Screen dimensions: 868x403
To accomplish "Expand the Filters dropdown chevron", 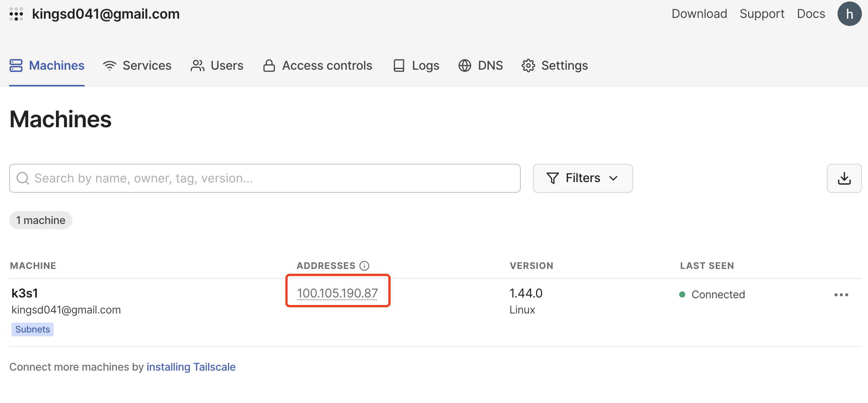I will coord(613,178).
